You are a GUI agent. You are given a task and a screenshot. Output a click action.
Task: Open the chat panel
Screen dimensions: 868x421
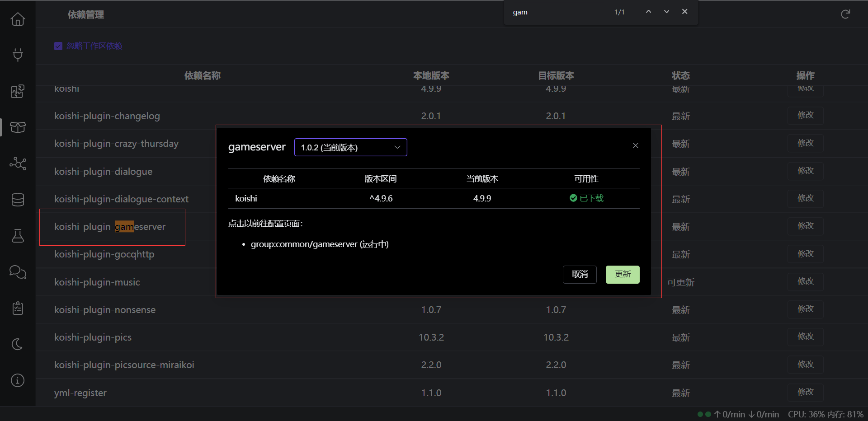coord(18,272)
